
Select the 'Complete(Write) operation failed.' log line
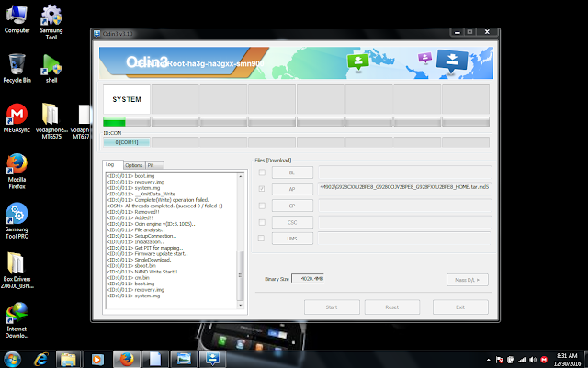[x=158, y=200]
